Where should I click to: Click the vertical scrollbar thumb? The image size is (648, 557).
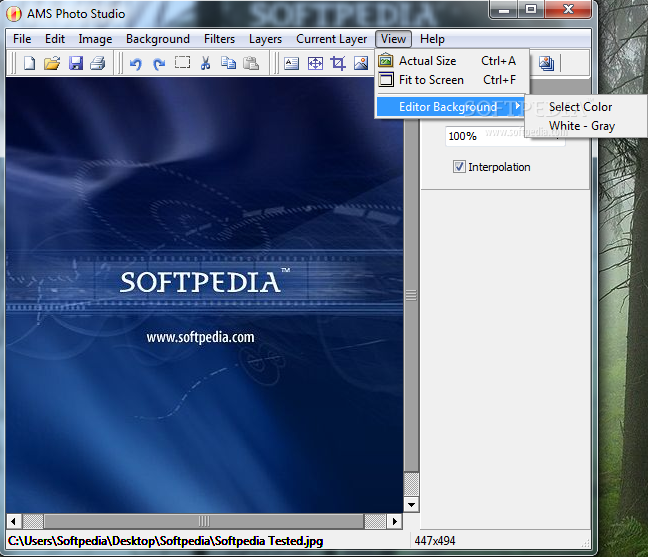411,295
